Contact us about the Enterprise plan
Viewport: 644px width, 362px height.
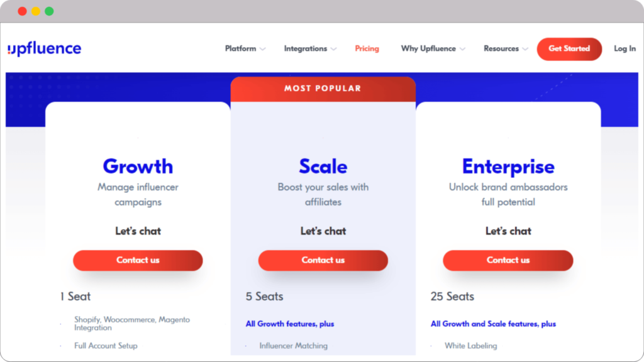click(x=508, y=260)
